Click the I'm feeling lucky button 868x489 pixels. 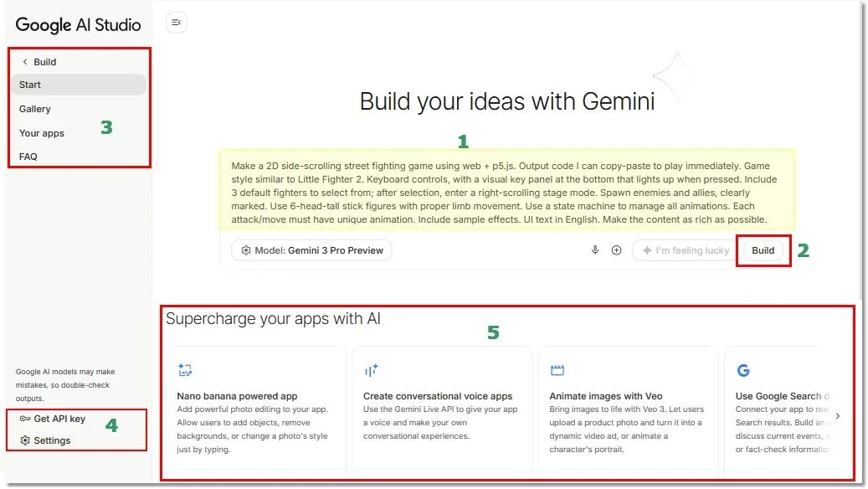686,250
